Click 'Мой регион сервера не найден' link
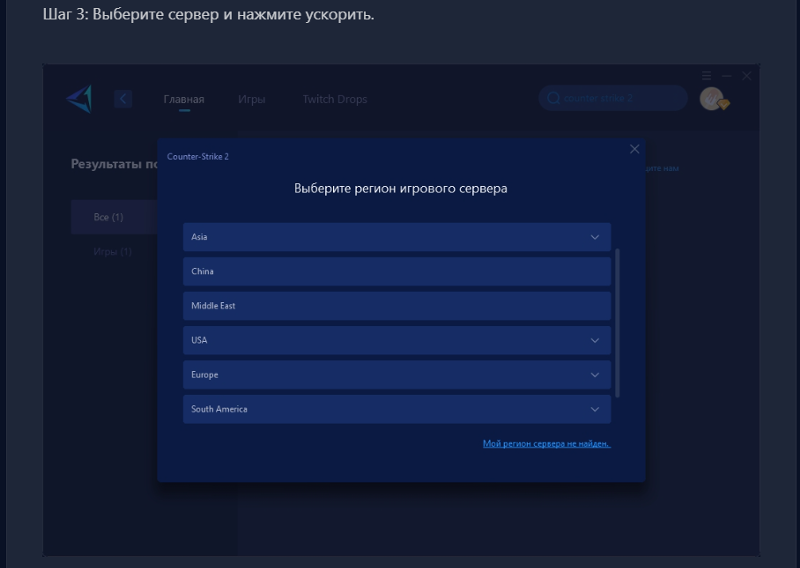Viewport: 800px width, 568px height. point(547,443)
